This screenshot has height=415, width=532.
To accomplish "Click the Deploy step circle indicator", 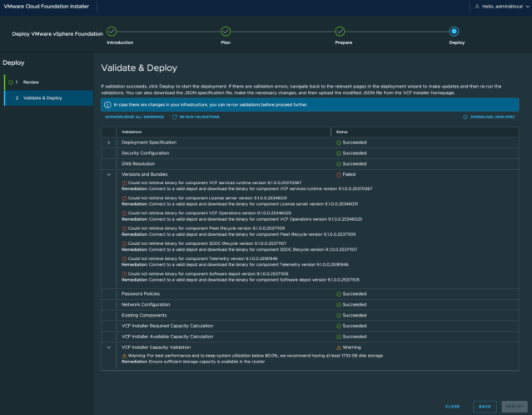I will [x=454, y=32].
